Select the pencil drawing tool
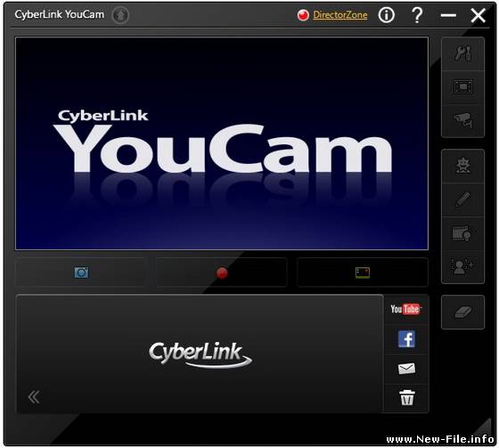 (462, 200)
